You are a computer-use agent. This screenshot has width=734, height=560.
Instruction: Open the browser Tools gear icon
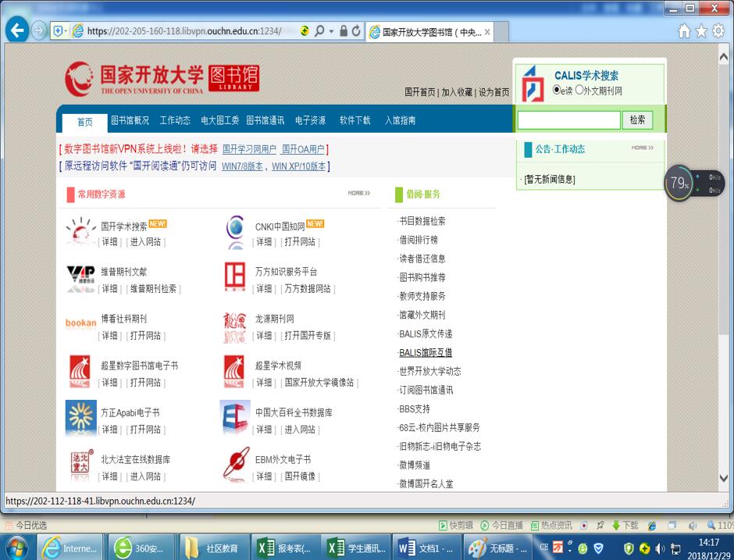point(718,31)
